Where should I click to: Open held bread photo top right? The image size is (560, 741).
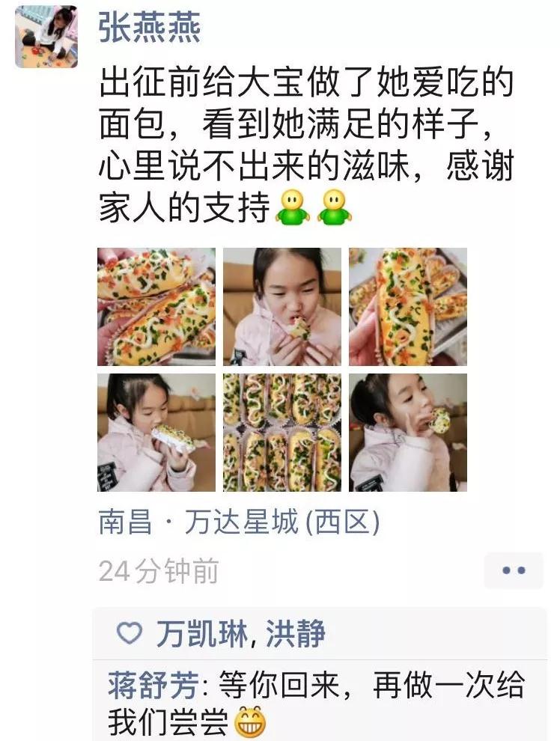408,307
